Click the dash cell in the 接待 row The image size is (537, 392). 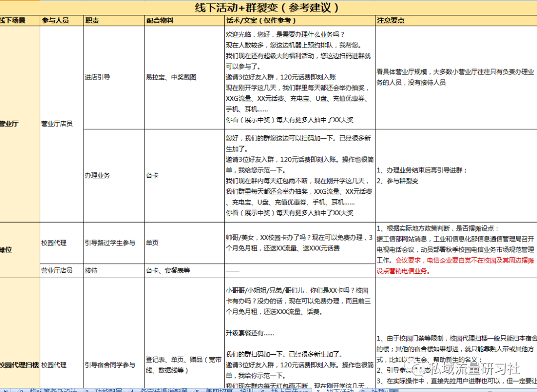pyautogui.click(x=300, y=271)
